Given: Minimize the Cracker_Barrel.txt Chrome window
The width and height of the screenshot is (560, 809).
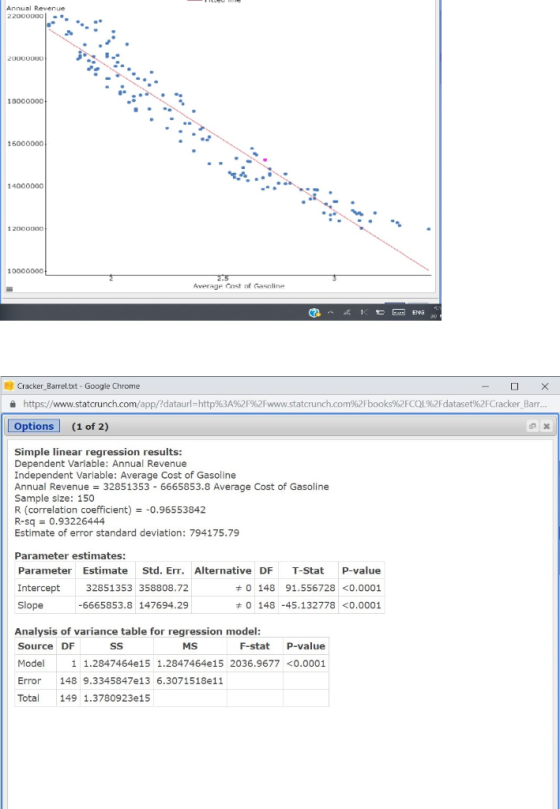Looking at the screenshot, I should click(485, 386).
